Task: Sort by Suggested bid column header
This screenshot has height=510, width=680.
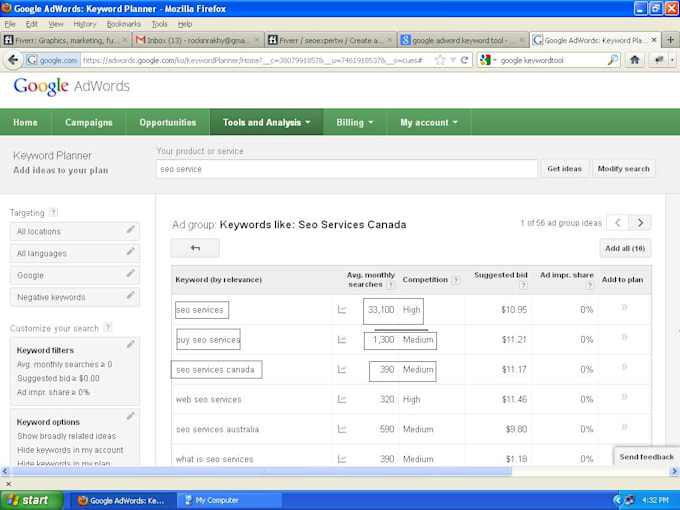Action: click(500, 275)
